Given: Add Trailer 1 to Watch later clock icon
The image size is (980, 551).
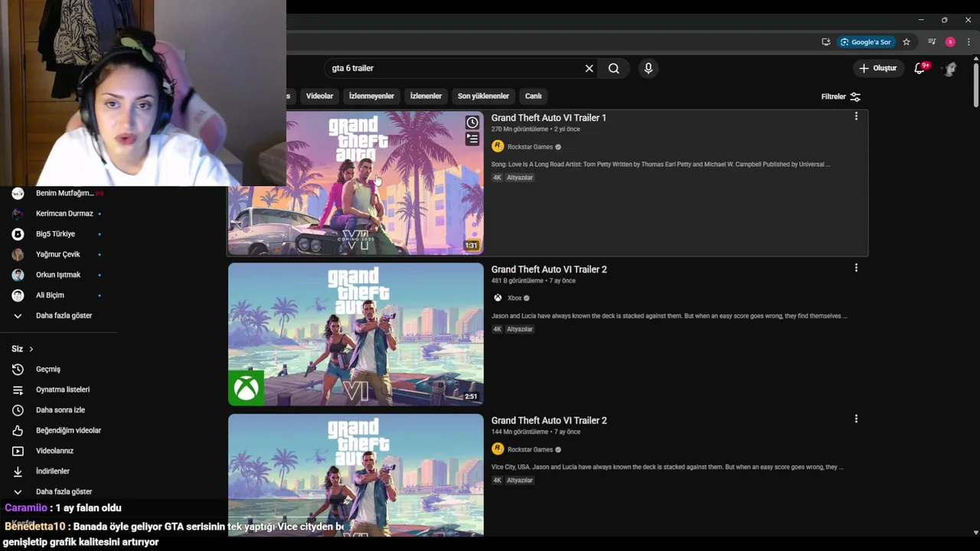Looking at the screenshot, I should 472,122.
